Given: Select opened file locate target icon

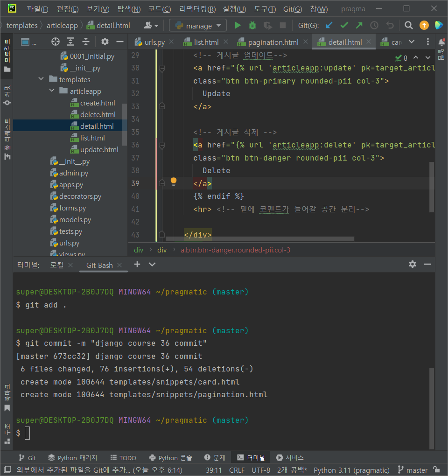Looking at the screenshot, I should pyautogui.click(x=55, y=42).
